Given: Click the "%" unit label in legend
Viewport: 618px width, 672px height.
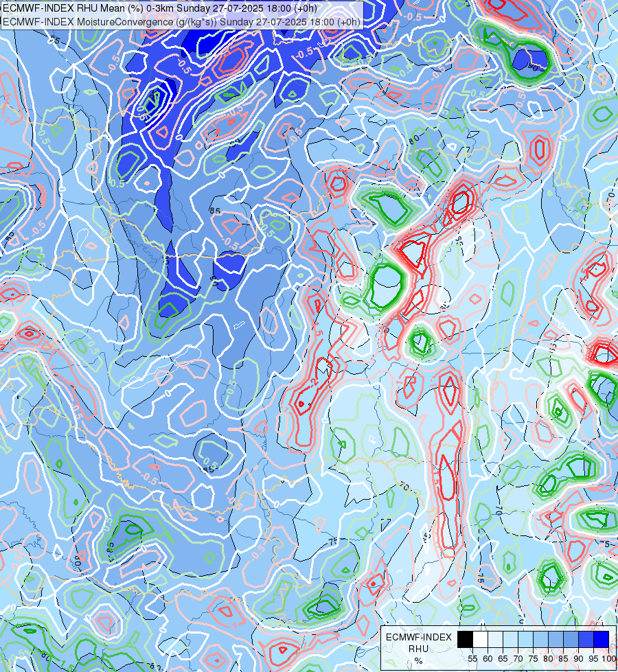Looking at the screenshot, I should tap(418, 661).
